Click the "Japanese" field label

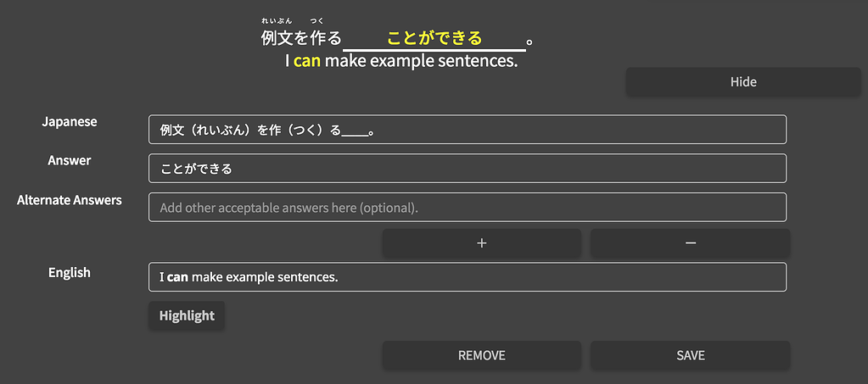click(70, 122)
